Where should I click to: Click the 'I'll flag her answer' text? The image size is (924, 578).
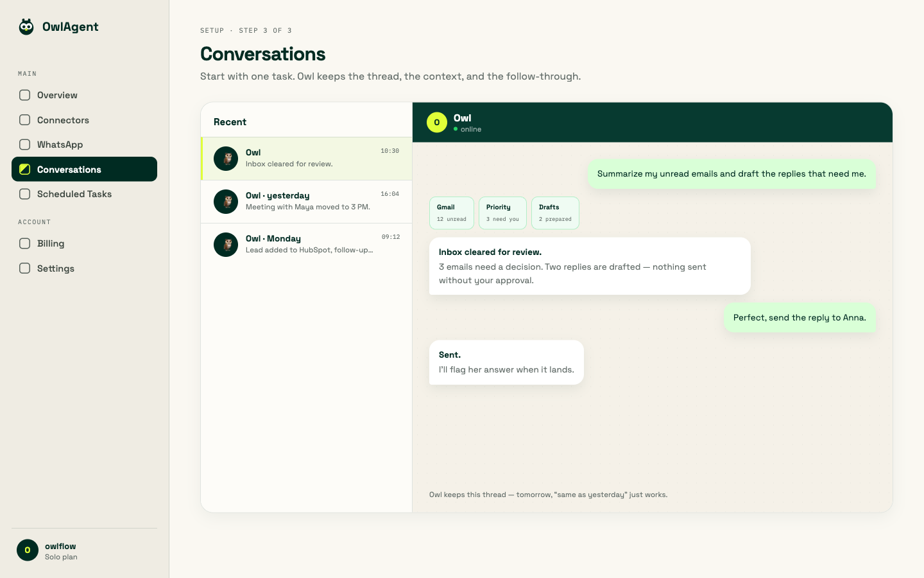click(x=506, y=370)
